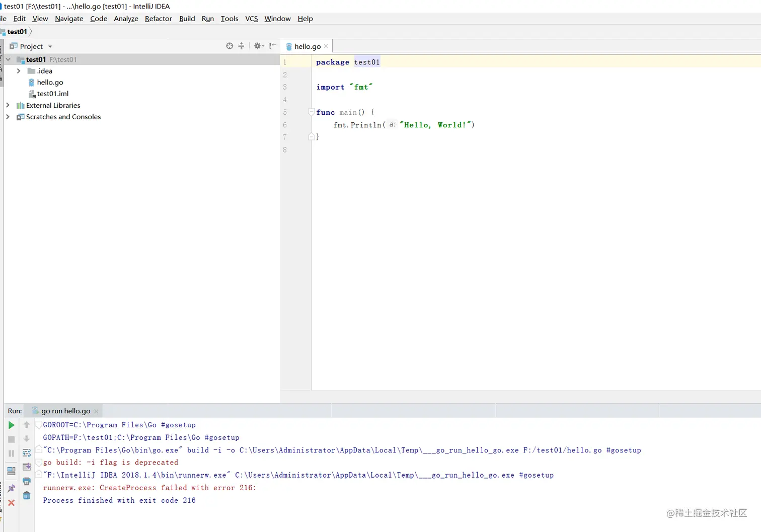The height and width of the screenshot is (532, 761).
Task: Click Scroll from Source target icon
Action: pos(230,46)
